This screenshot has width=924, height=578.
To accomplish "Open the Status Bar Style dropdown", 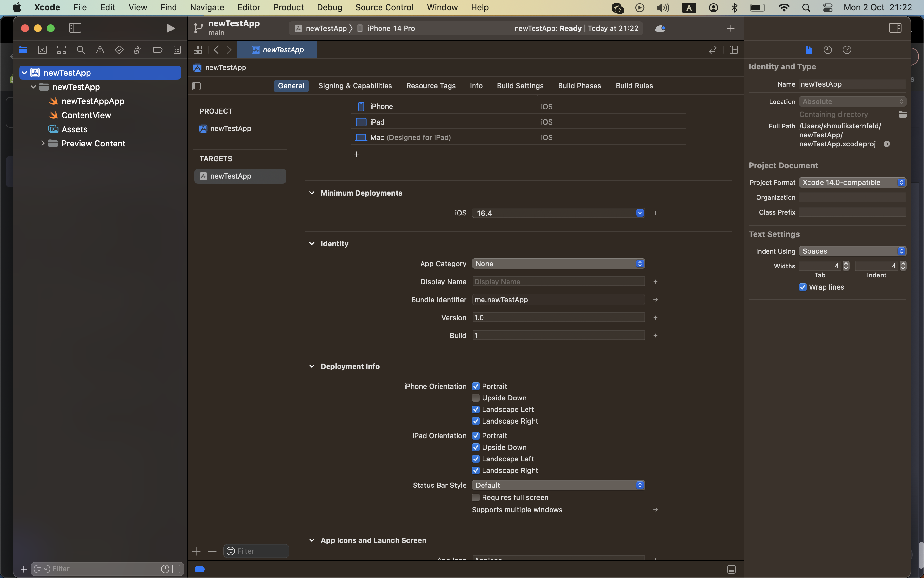I will click(558, 485).
